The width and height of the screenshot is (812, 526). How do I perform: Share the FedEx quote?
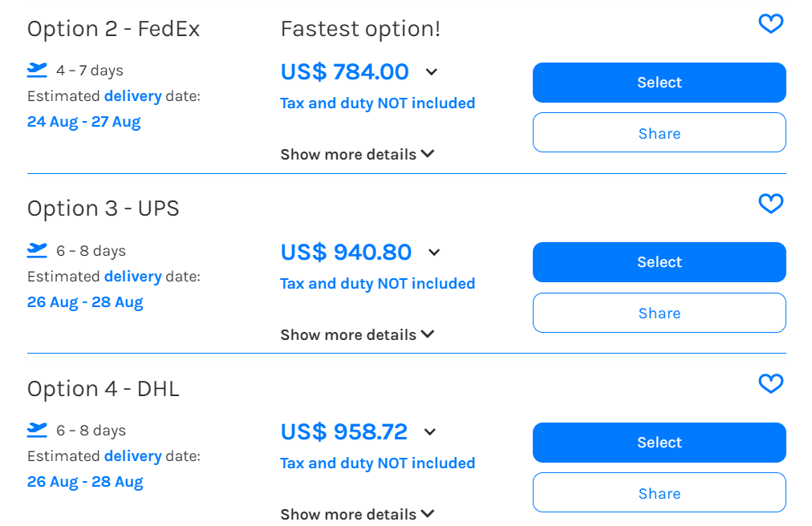click(x=660, y=132)
